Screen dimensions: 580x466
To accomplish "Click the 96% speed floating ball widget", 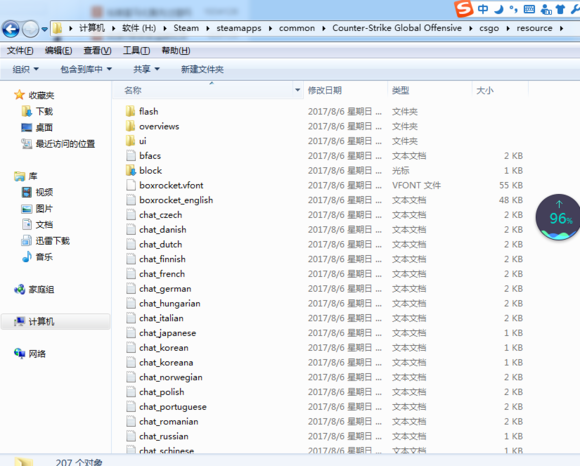I will pyautogui.click(x=558, y=217).
